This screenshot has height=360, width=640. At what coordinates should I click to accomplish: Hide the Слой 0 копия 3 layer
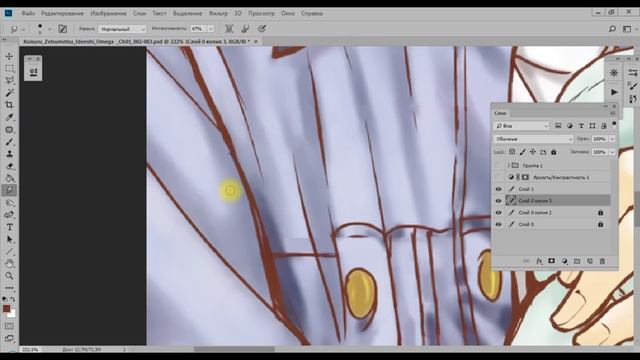498,201
